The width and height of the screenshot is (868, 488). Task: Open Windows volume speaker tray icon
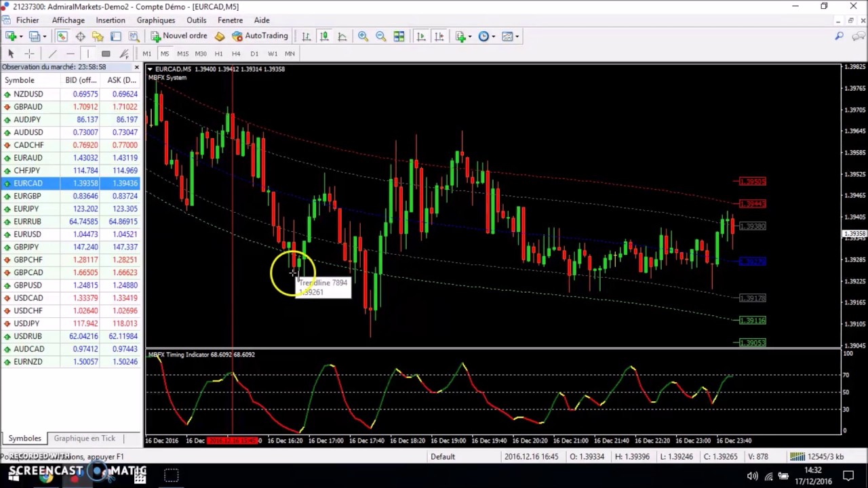[x=753, y=476]
